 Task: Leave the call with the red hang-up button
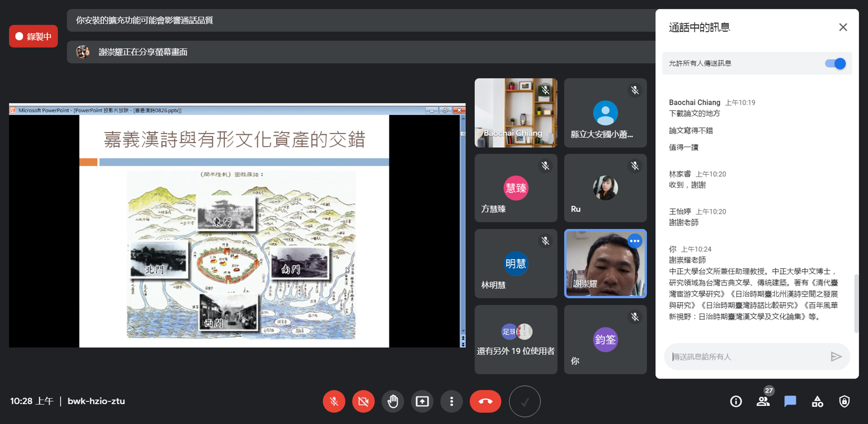pos(485,401)
